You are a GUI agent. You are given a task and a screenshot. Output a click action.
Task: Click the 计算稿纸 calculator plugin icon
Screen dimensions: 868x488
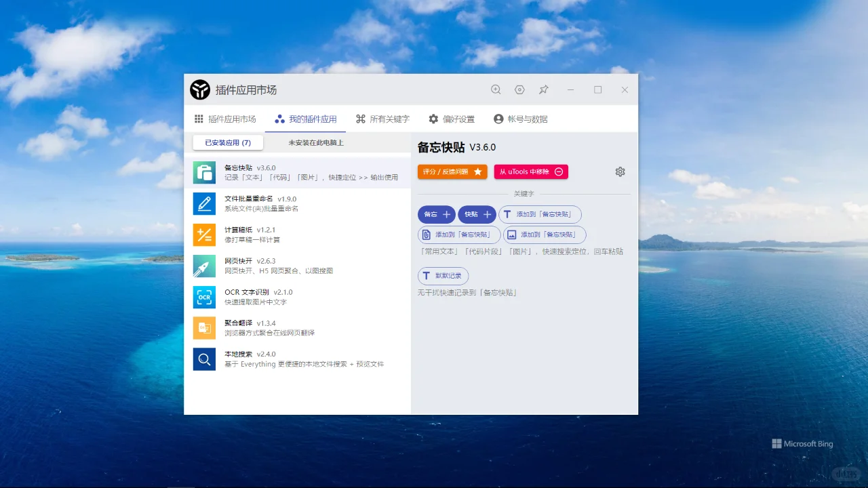[x=203, y=235]
